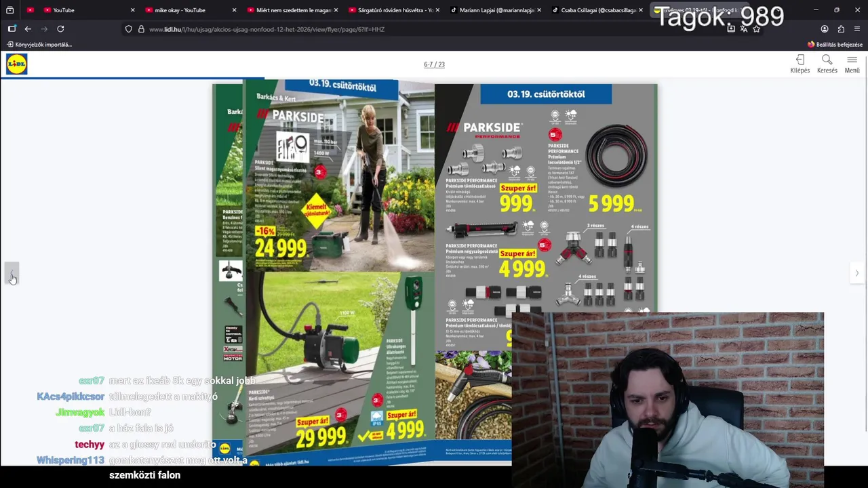The height and width of the screenshot is (488, 868).
Task: Click the Lidl logo
Action: click(x=16, y=64)
